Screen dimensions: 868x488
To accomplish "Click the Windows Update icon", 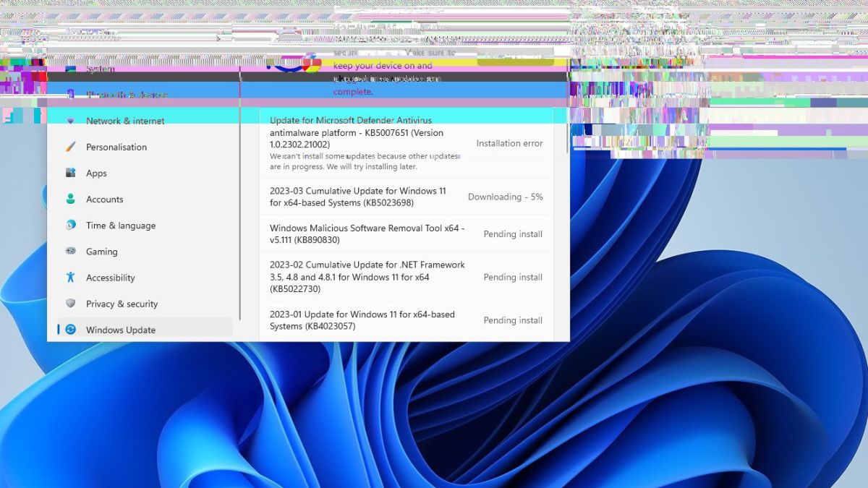I will click(70, 329).
